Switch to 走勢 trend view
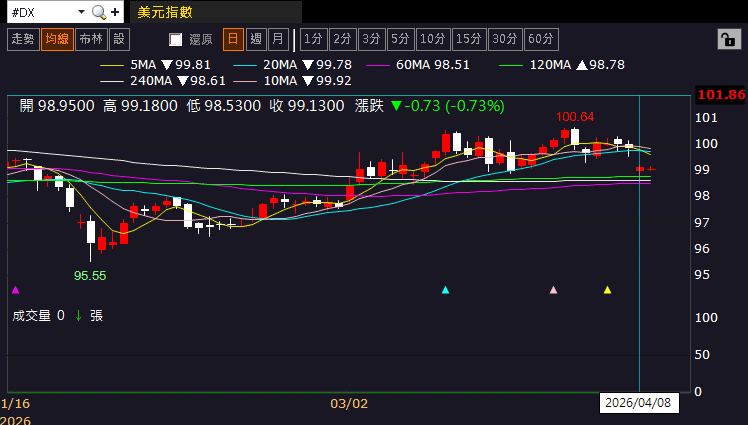748x425 pixels. (x=23, y=39)
